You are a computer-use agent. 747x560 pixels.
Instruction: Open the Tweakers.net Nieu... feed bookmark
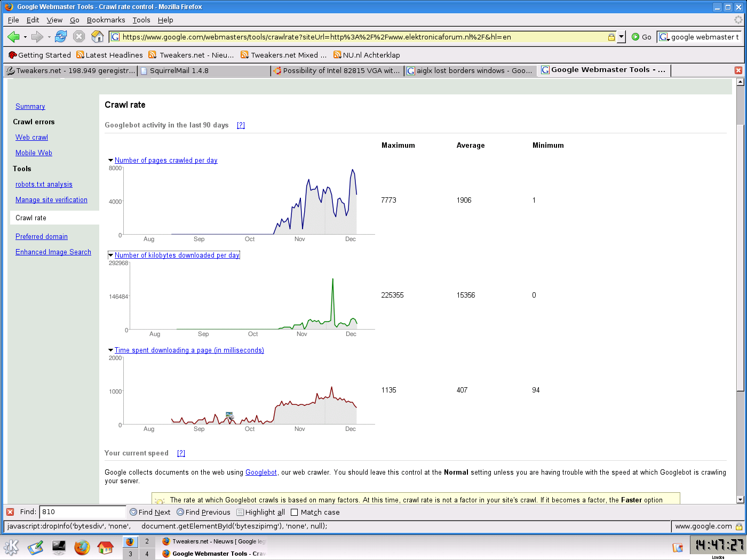coord(191,55)
